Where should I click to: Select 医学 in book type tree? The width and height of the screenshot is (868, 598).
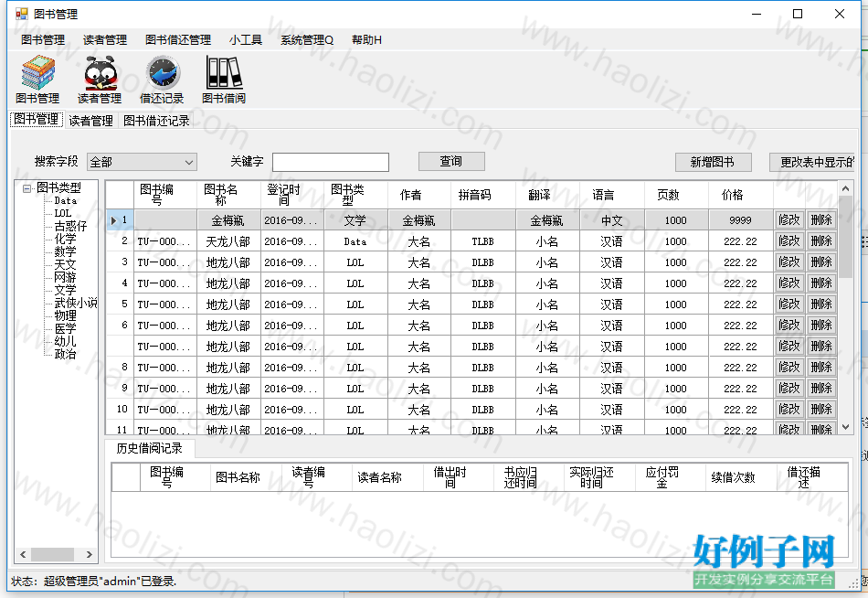tap(65, 328)
